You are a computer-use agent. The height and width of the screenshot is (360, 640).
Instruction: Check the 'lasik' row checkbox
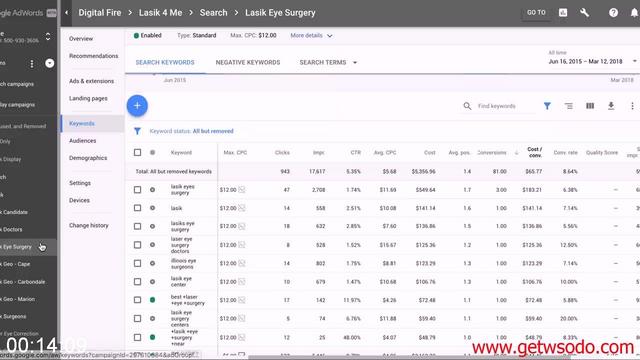138,208
